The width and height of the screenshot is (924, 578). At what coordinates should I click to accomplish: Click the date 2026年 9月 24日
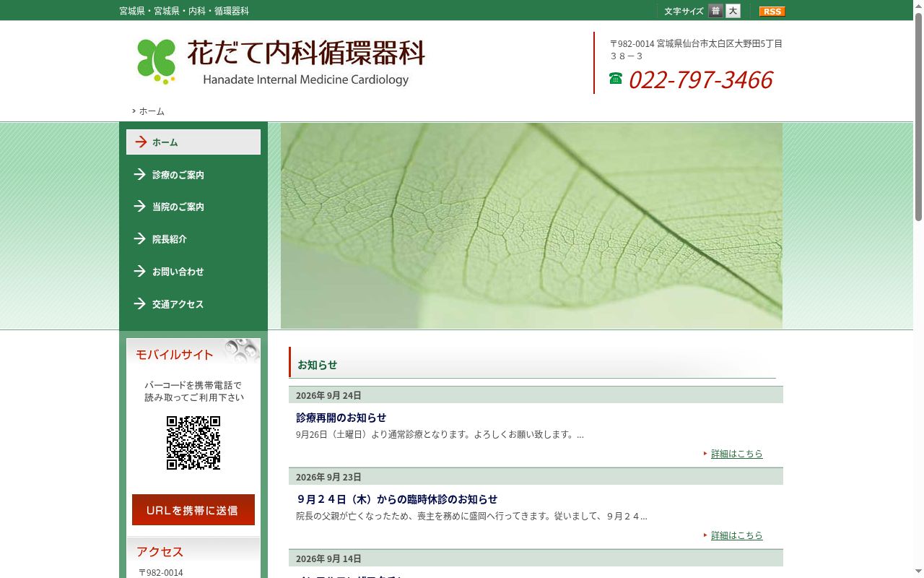point(328,395)
